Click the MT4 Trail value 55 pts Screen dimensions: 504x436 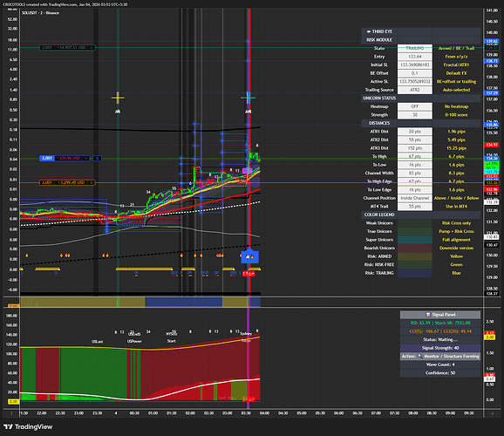[415, 207]
